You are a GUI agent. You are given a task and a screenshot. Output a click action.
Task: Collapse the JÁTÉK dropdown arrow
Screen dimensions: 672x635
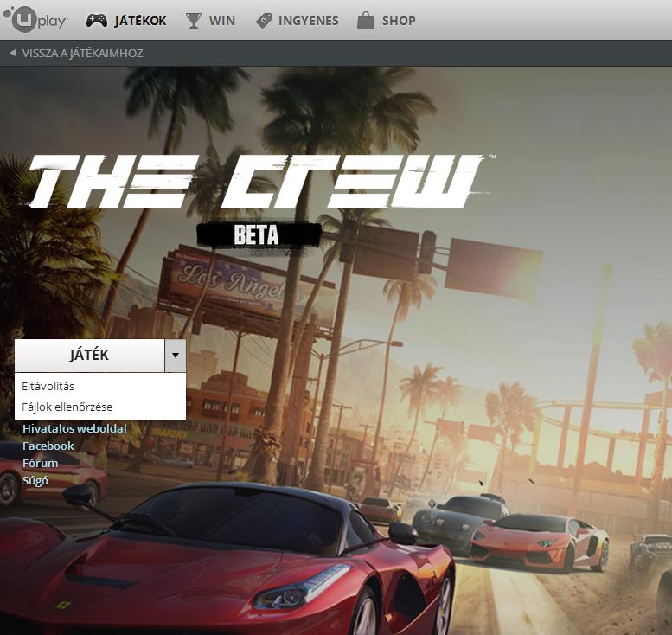point(176,355)
